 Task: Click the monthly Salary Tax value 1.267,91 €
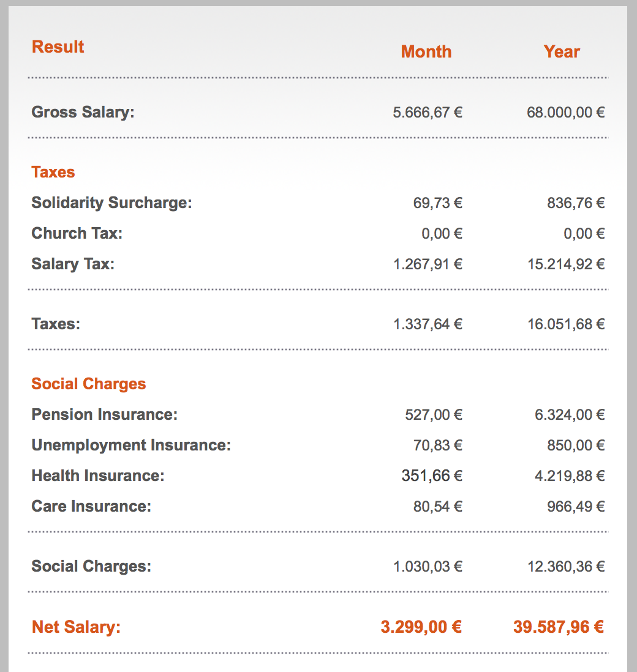[428, 264]
